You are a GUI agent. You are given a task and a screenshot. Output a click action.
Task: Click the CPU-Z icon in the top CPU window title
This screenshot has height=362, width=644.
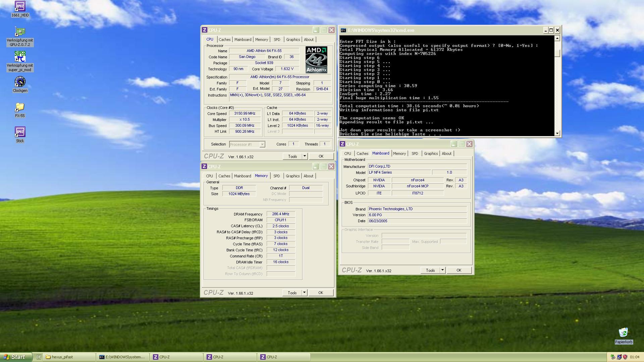(205, 30)
